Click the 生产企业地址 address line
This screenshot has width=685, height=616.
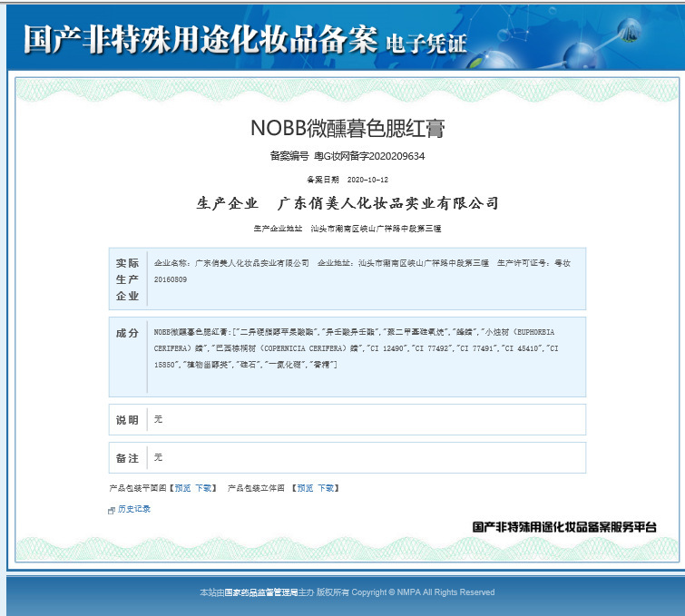click(347, 229)
